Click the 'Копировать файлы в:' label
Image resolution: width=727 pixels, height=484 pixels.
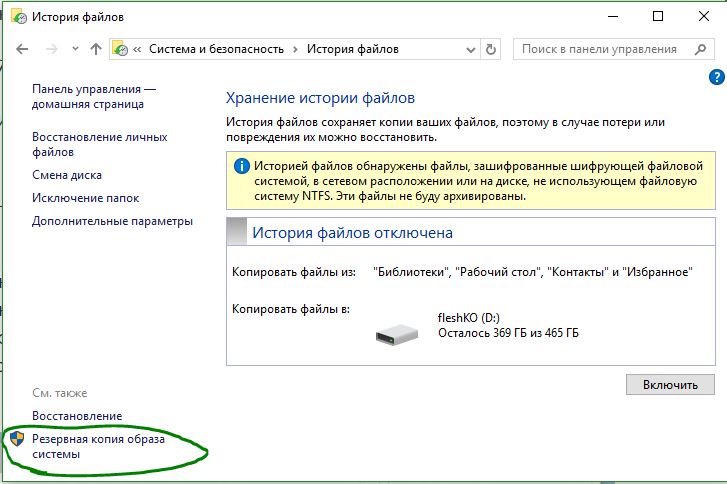[x=291, y=309]
